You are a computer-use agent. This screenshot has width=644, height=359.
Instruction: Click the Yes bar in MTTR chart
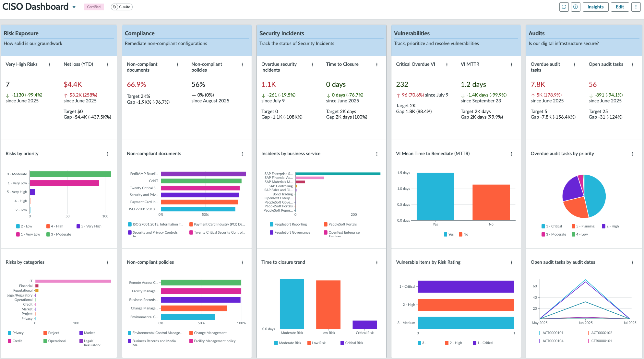pyautogui.click(x=435, y=196)
